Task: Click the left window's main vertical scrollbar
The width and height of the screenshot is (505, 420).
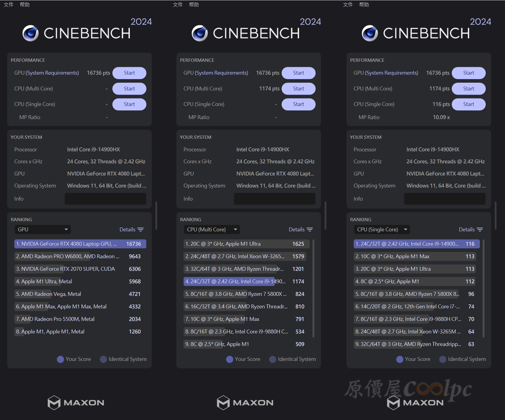Action: click(156, 215)
